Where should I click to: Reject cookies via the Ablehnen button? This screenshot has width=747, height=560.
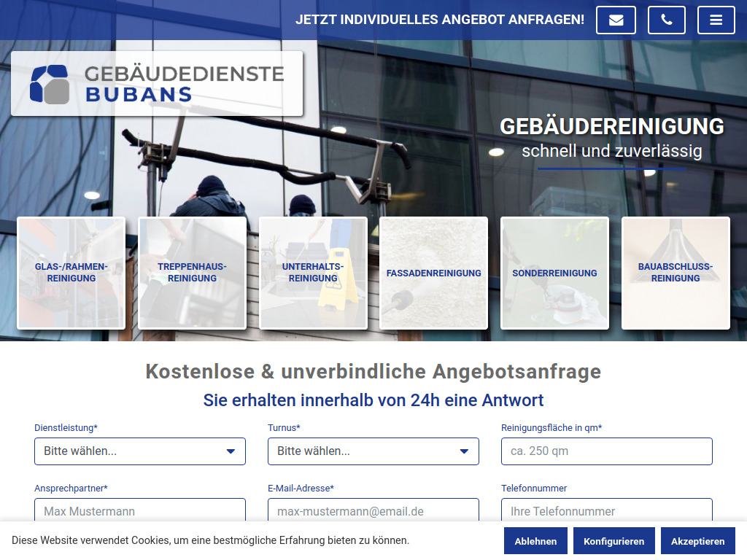coord(535,540)
